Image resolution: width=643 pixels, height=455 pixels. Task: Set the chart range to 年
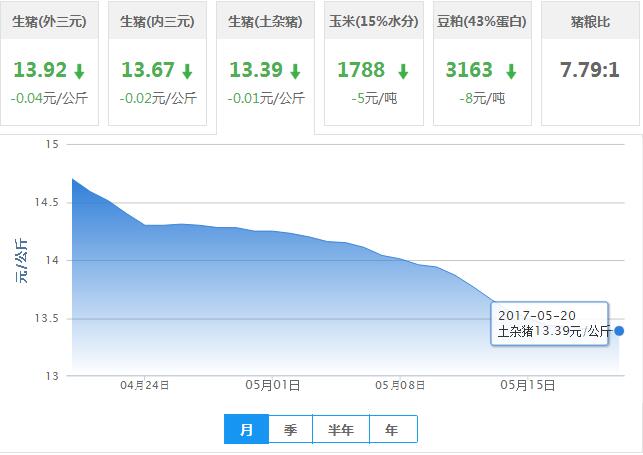(x=392, y=430)
